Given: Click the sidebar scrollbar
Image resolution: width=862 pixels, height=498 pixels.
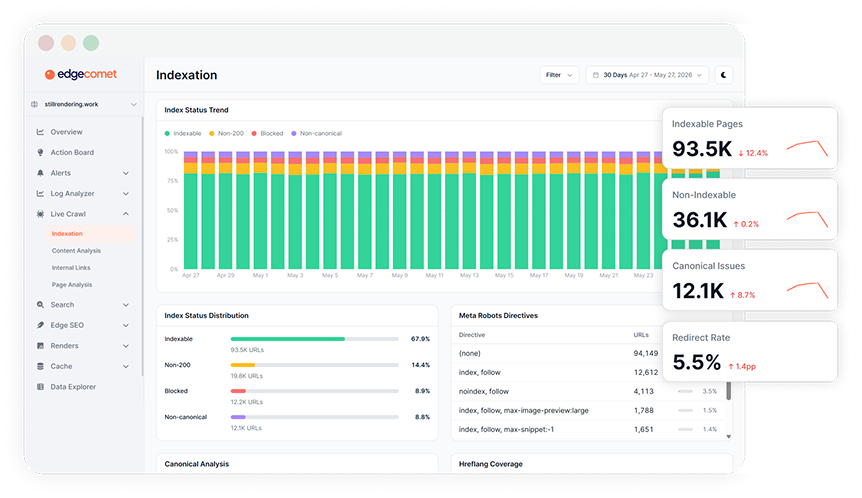Looking at the screenshot, I should click(x=143, y=246).
